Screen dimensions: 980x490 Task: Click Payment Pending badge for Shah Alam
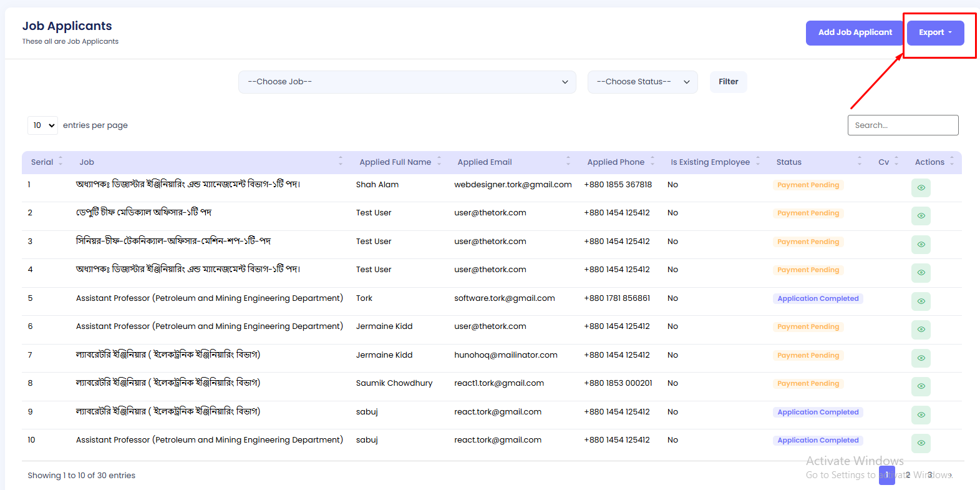[x=808, y=185]
